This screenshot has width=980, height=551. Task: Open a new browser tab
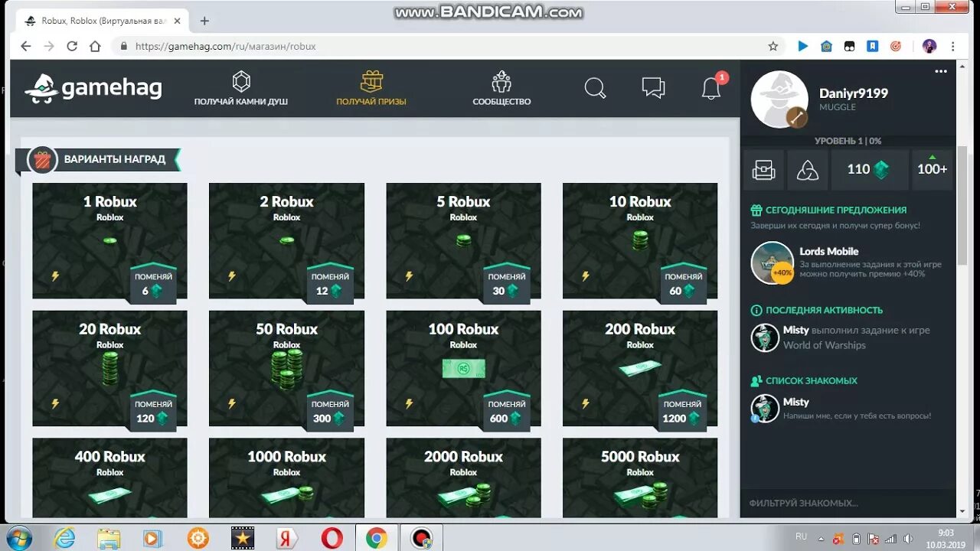point(204,21)
